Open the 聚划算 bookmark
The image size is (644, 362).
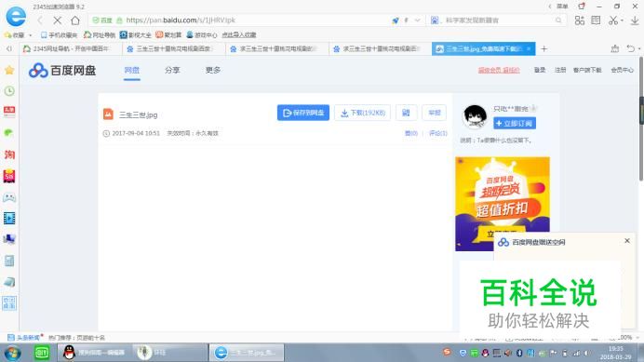[x=168, y=35]
